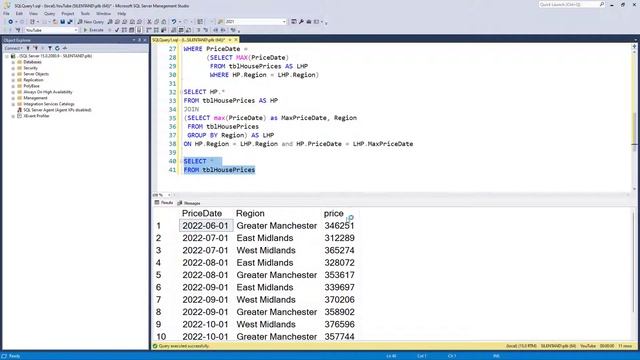Click the Paste icon in toolbar
This screenshot has height=360, width=640.
coord(164,22)
